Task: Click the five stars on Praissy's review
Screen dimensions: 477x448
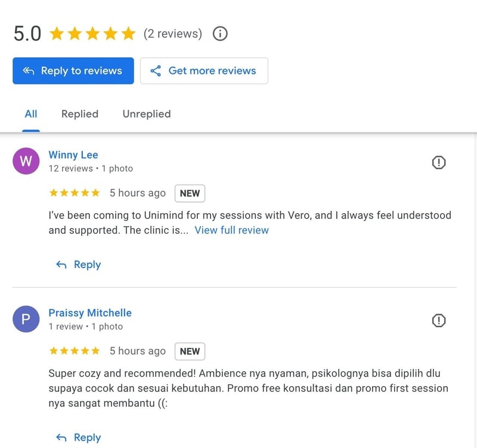Action: click(x=75, y=351)
